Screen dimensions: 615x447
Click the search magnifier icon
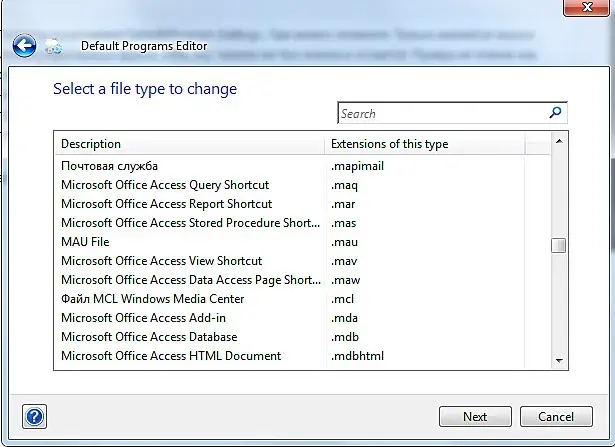coord(556,113)
